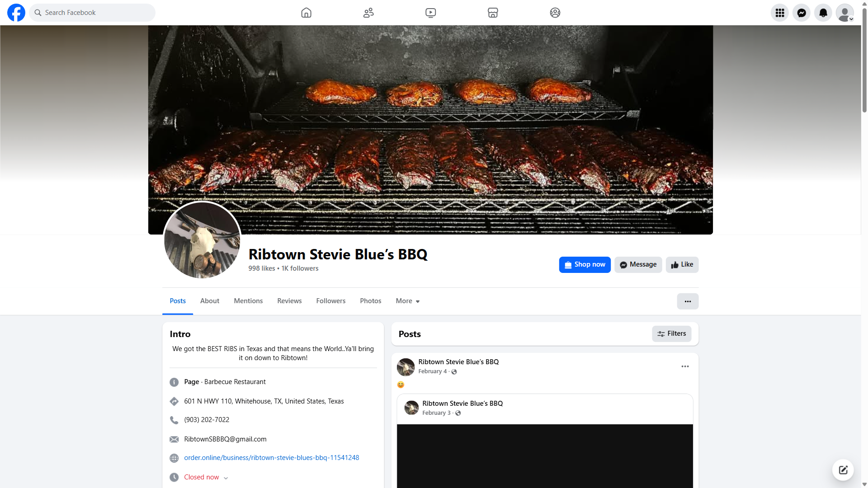
Task: Open the order.online website link
Action: (271, 458)
